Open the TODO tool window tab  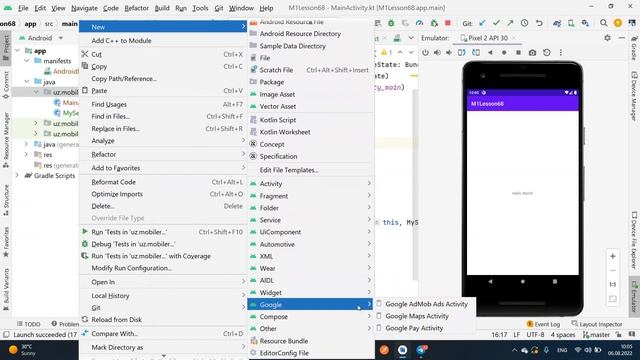[x=29, y=324]
